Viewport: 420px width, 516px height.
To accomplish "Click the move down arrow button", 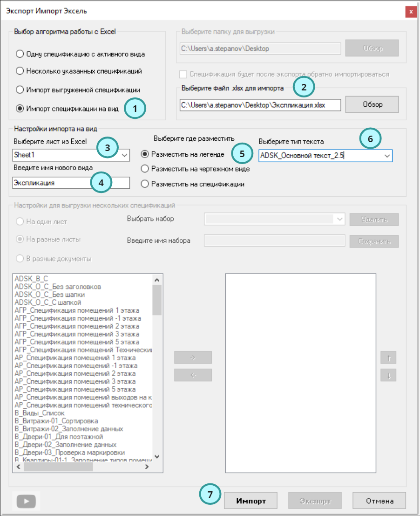I will [x=388, y=375].
